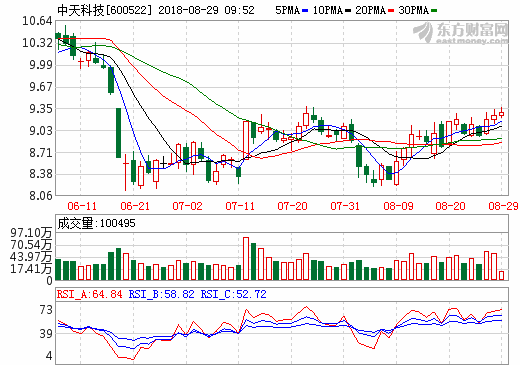Click the red 20PMA color swatch
Screen dimensions: 520x365
pyautogui.click(x=391, y=11)
